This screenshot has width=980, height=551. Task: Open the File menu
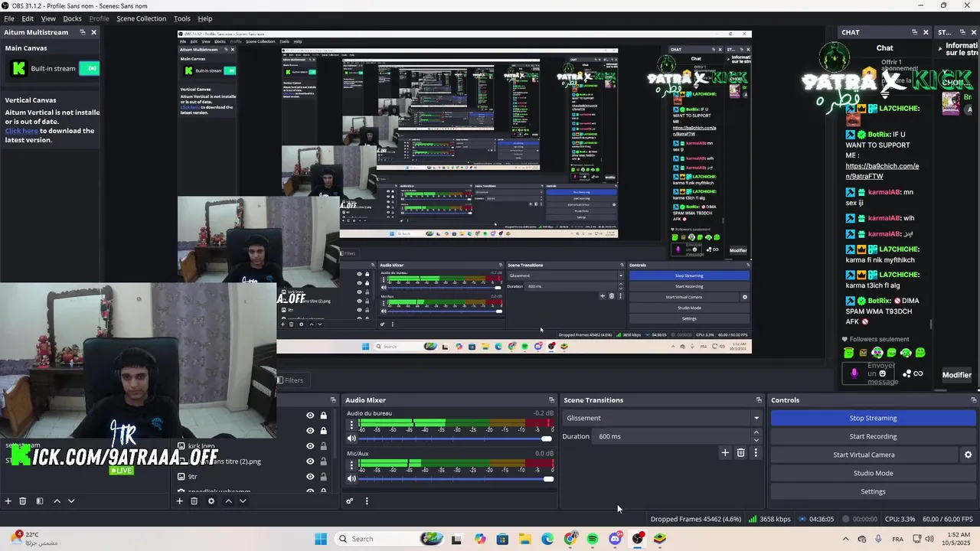(x=9, y=18)
